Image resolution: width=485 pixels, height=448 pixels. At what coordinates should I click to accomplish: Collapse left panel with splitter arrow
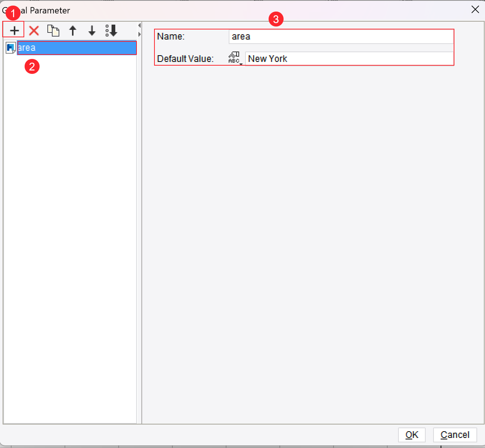(x=139, y=26)
